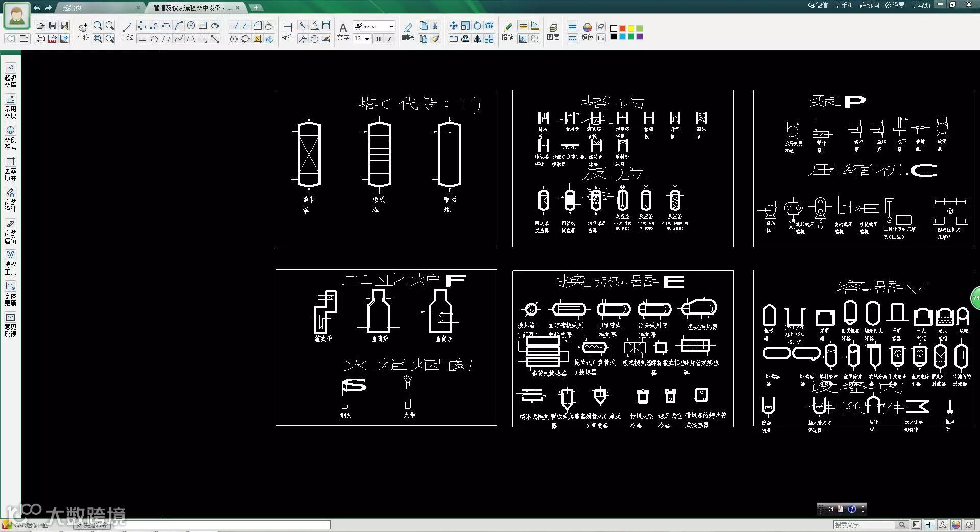Zoom in with the plus magnifier

tap(97, 26)
